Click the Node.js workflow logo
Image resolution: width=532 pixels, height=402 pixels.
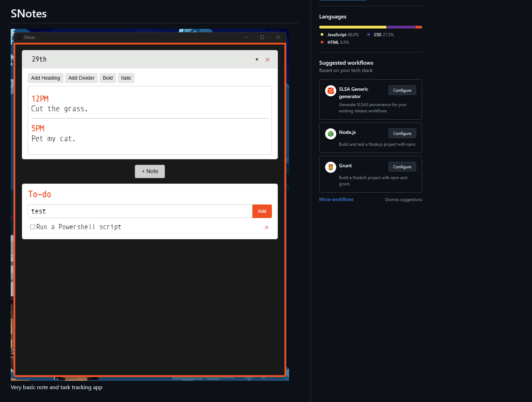[x=330, y=134]
